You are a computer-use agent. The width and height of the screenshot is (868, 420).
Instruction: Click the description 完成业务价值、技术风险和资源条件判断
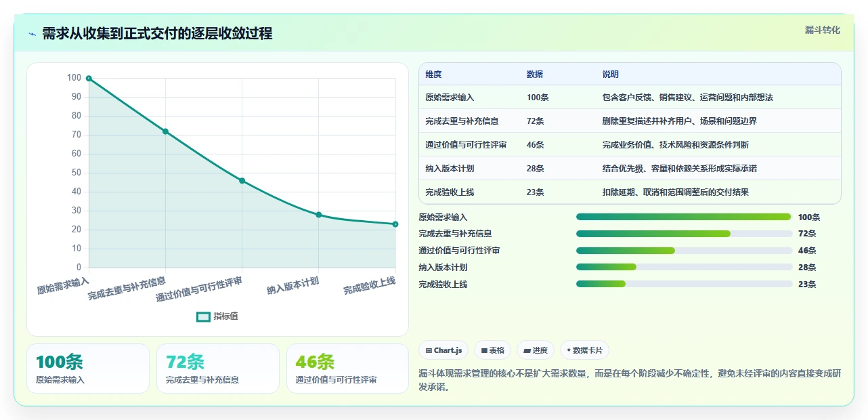pos(676,145)
